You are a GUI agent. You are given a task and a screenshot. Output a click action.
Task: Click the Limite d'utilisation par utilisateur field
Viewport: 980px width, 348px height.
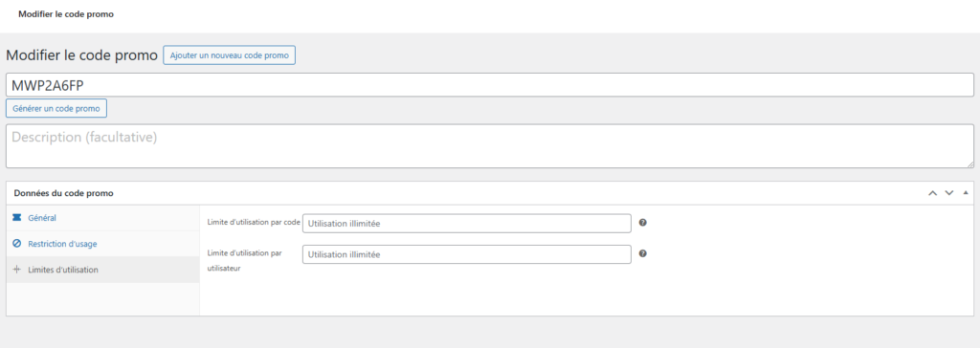click(x=467, y=254)
